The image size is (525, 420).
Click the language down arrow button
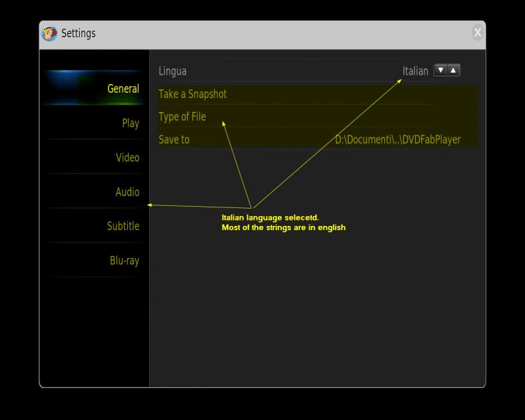pos(440,71)
